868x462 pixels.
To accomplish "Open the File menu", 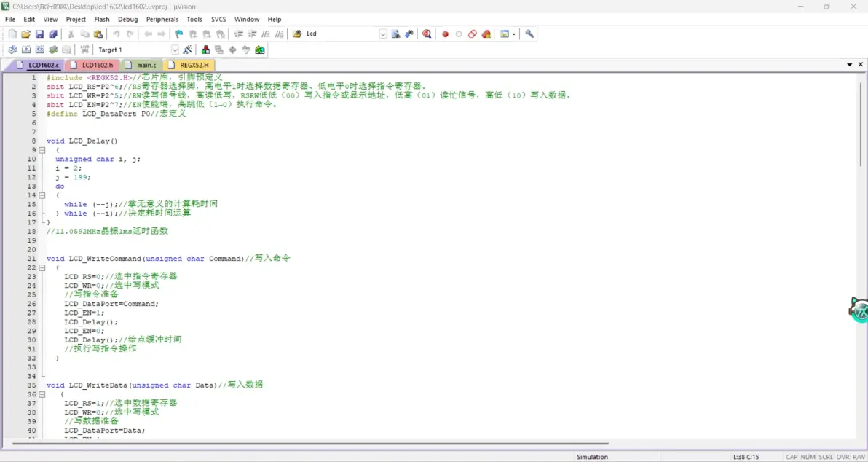I will pyautogui.click(x=10, y=20).
